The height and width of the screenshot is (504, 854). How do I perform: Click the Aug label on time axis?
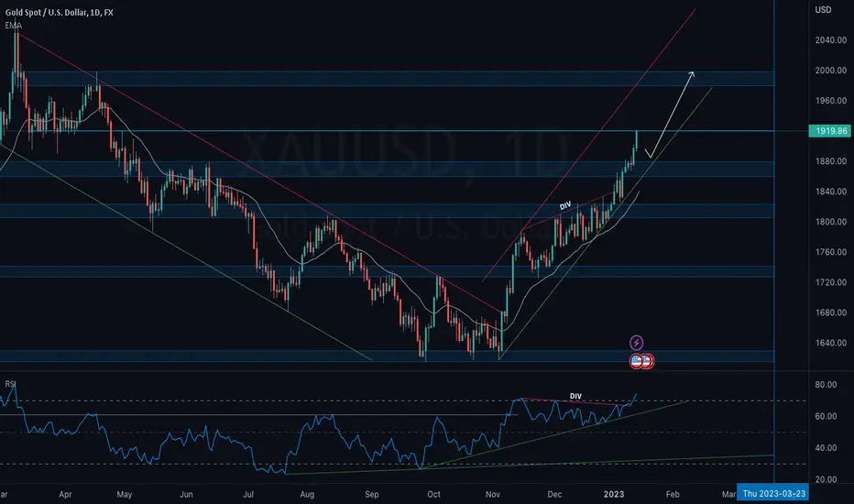tap(307, 494)
